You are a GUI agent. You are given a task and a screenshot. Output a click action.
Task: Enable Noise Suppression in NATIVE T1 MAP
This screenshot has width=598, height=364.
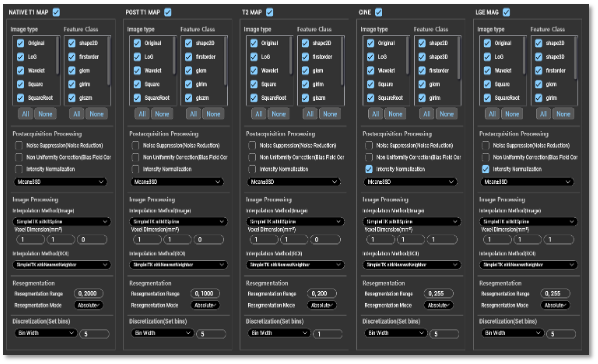19,145
